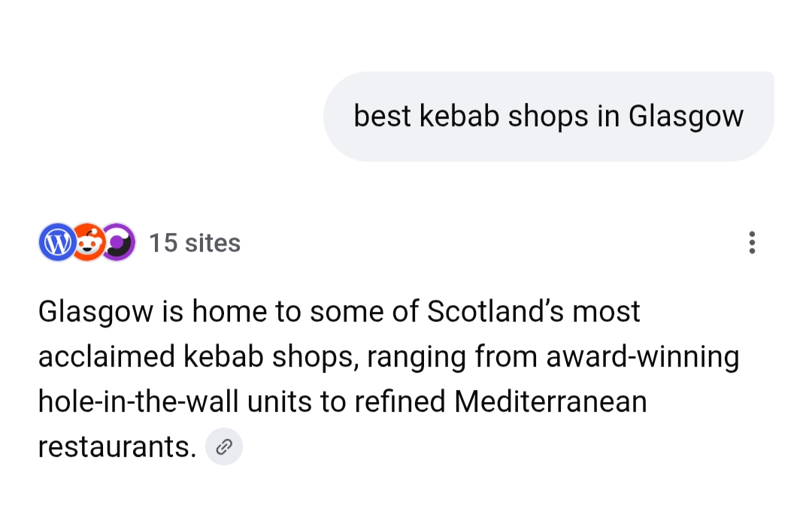Click the word "best" in the query bubble

pos(382,116)
